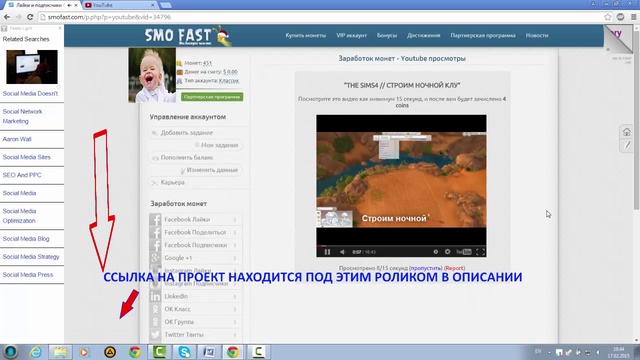The height and width of the screenshot is (360, 640).
Task: Open the Twitter Твиты earning task
Action: point(196,335)
